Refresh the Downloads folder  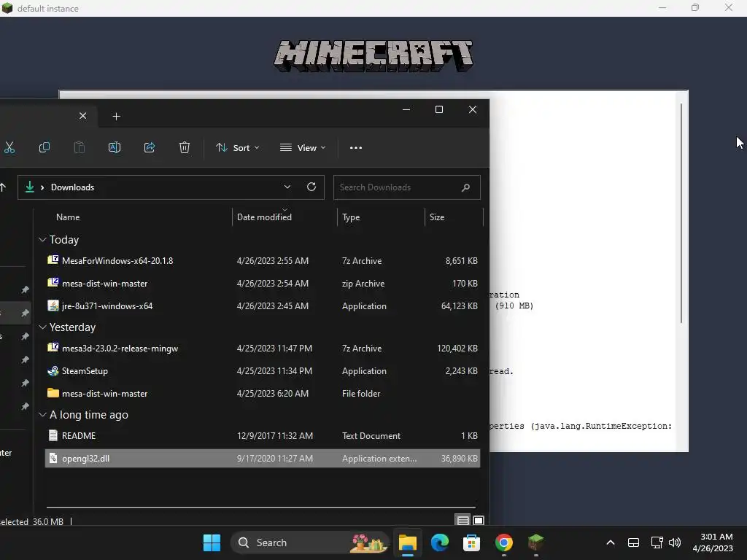coord(311,187)
